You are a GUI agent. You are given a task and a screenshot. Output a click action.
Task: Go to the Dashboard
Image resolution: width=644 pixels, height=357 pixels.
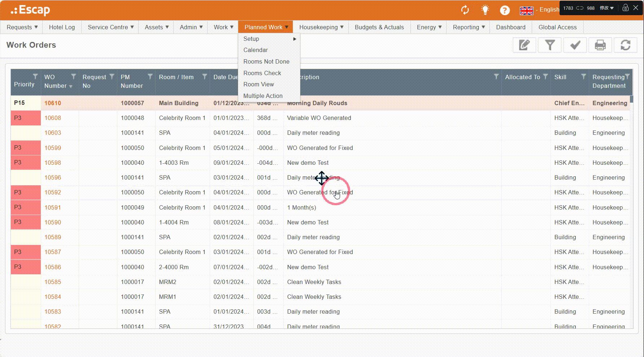[511, 27]
